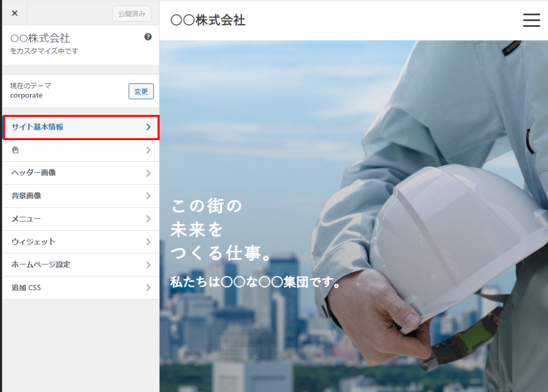Expand 背景画像 via its arrow icon
Image resolution: width=548 pixels, height=392 pixels.
148,196
